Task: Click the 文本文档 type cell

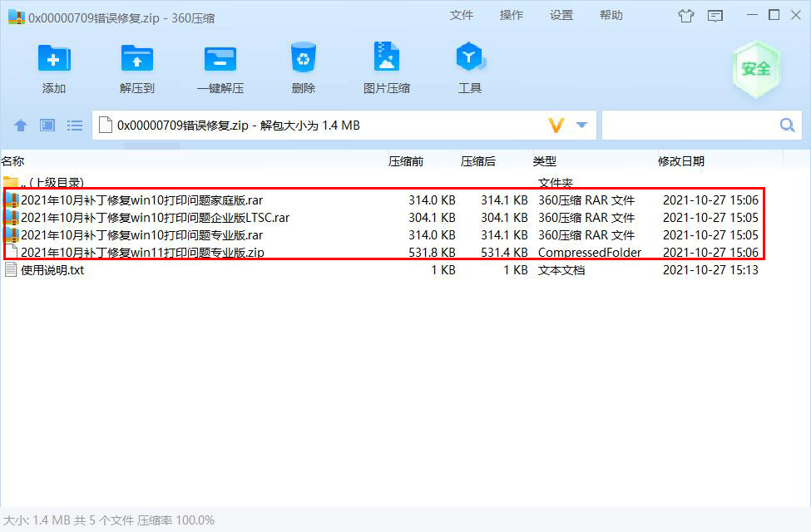Action: point(561,270)
